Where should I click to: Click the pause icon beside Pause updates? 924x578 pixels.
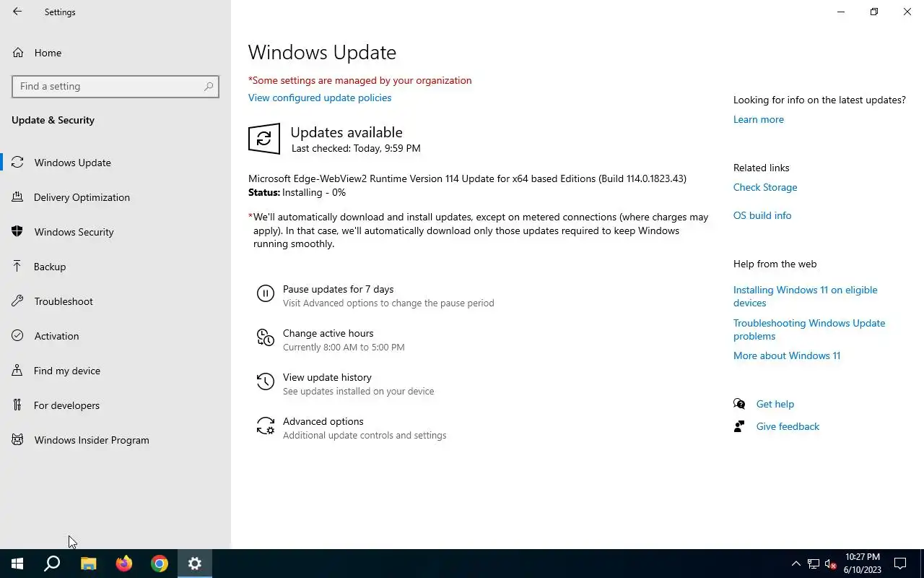click(266, 293)
